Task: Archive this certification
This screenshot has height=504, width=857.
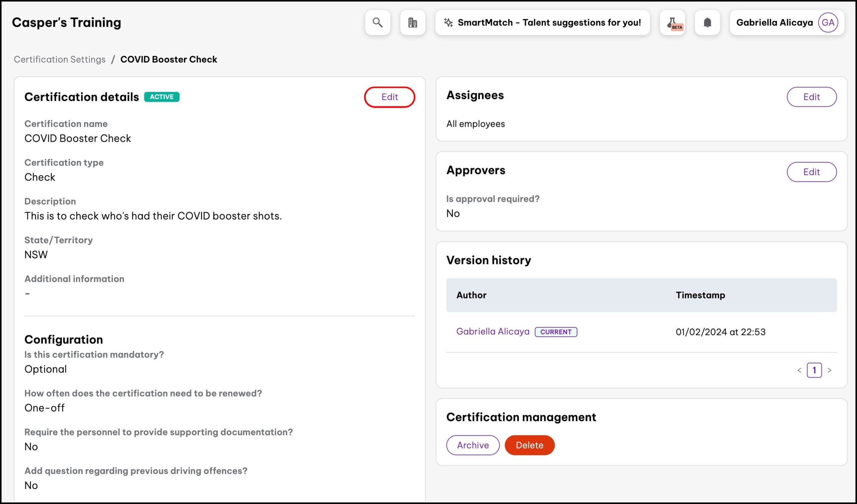Action: [x=473, y=445]
